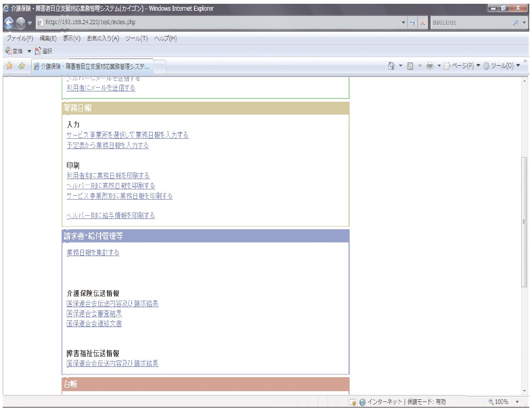The width and height of the screenshot is (532, 410).
Task: Open the ページ(P) dropdown menu
Action: 462,66
